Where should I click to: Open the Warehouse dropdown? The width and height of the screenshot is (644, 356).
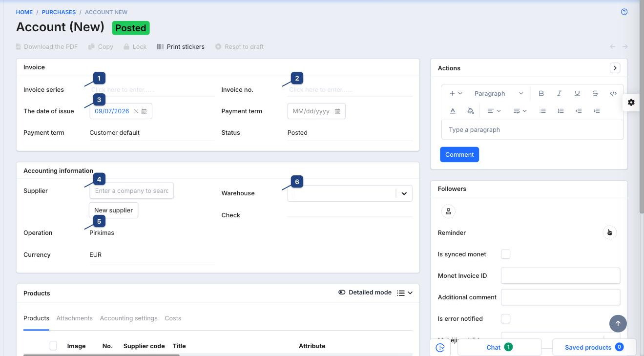(404, 193)
